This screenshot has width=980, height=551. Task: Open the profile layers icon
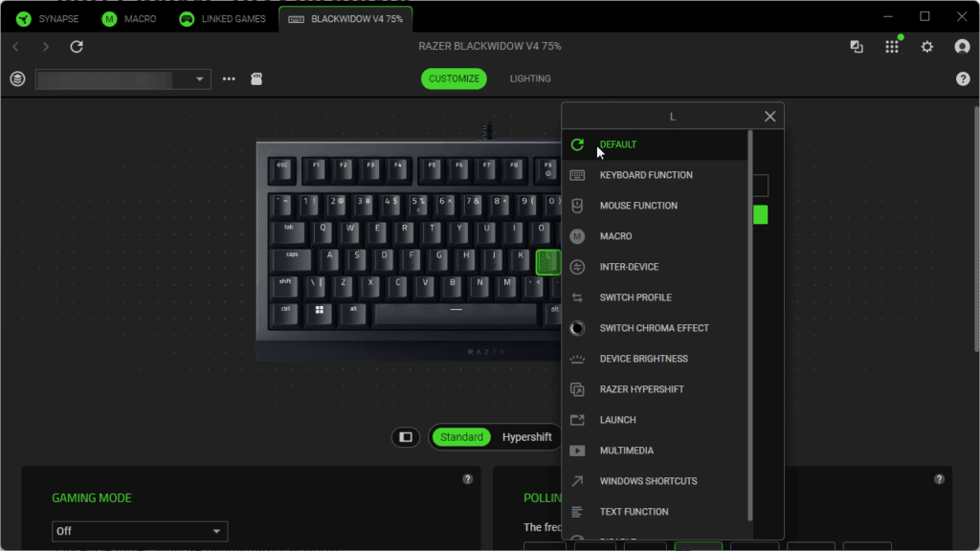tap(17, 78)
